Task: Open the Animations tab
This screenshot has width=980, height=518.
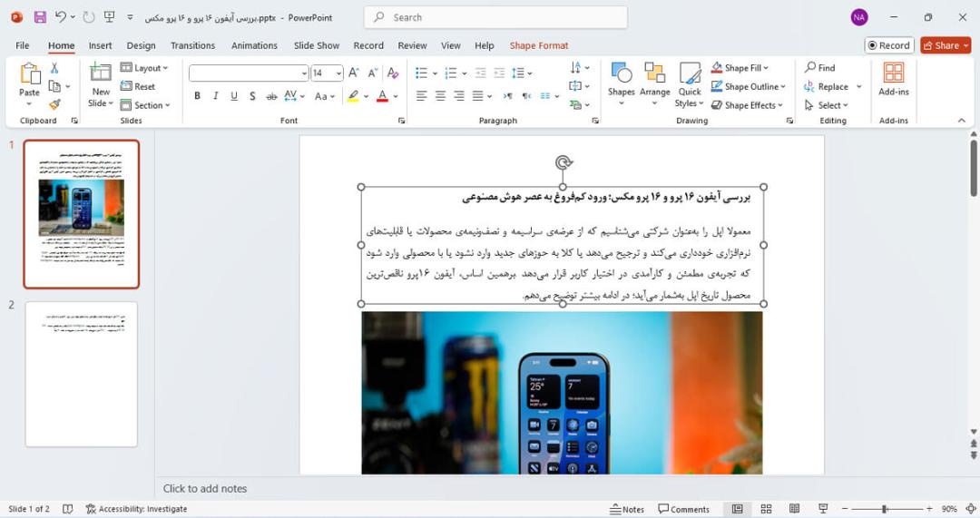Action: (254, 45)
